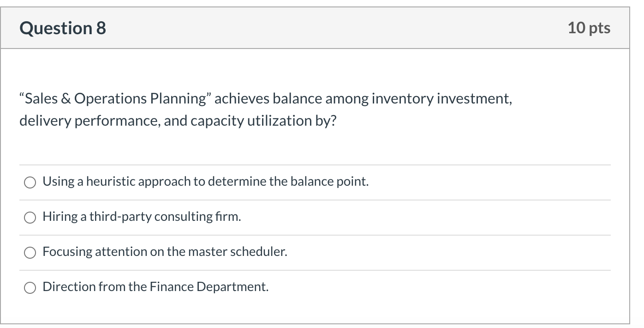
Task: Click the 'Hiring a third-party consulting firm' answer row
Action: pos(141,216)
